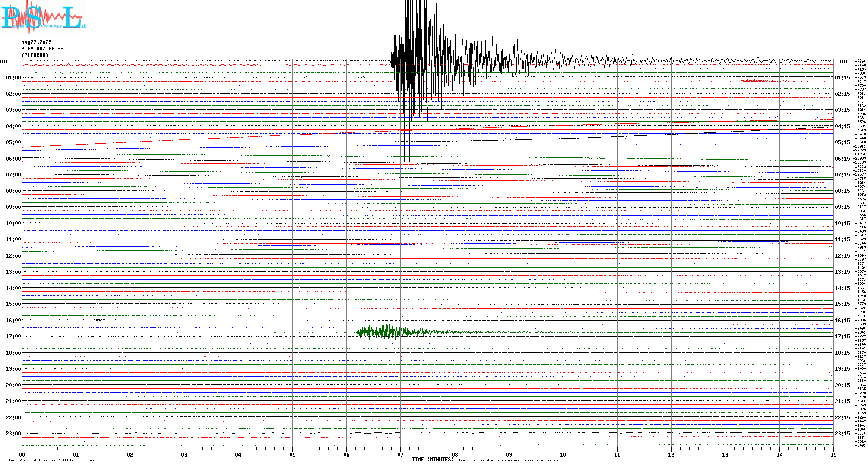Click minute tick label 13
868x466 pixels.
click(725, 454)
